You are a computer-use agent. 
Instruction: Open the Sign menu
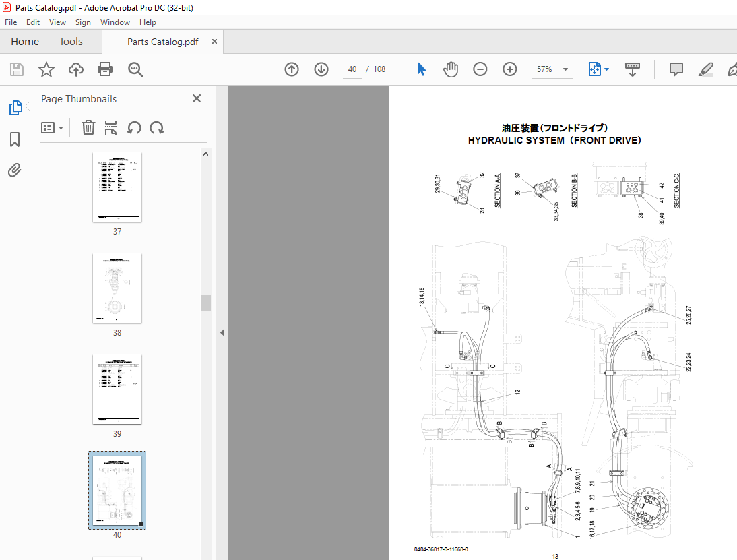coord(83,22)
